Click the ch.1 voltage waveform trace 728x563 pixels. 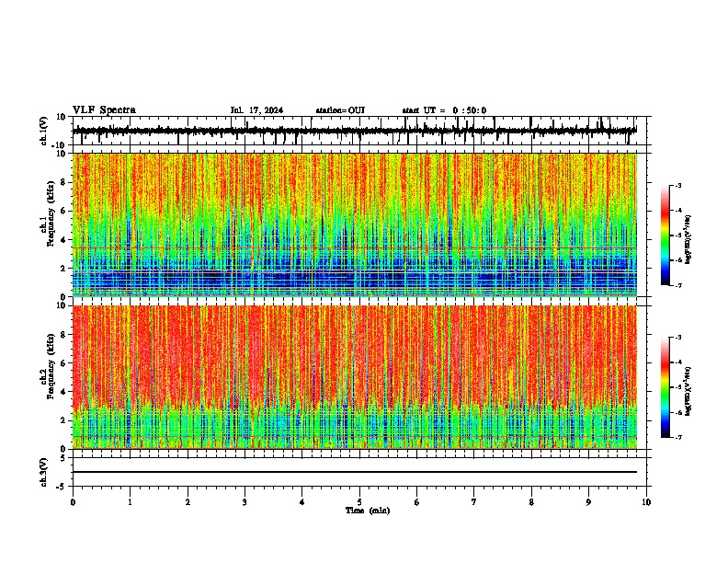click(355, 131)
